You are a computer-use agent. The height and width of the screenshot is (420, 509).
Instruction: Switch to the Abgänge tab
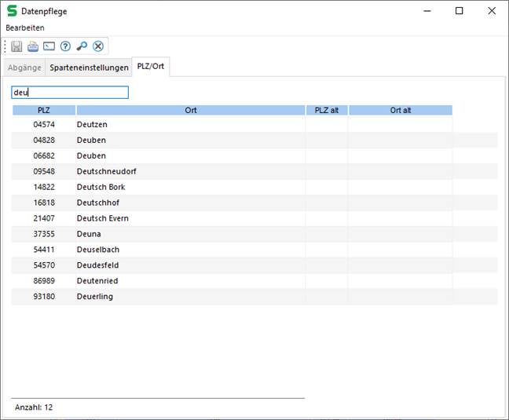click(24, 68)
